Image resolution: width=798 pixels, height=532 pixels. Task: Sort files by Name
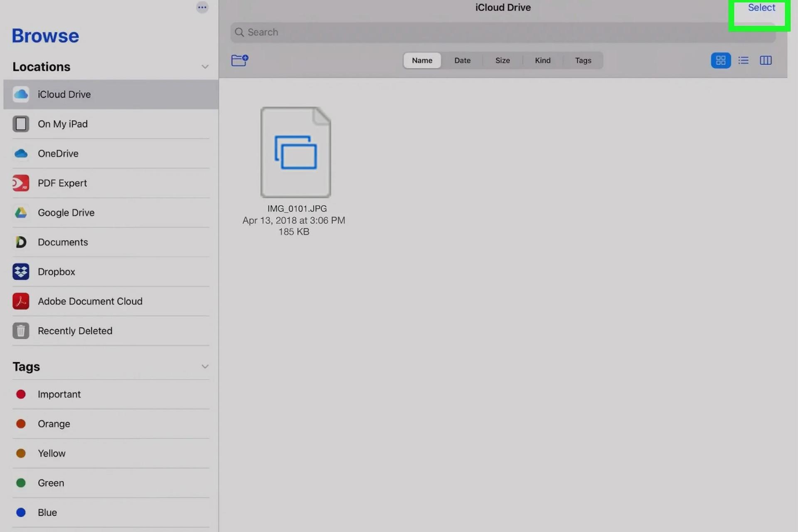[422, 61]
